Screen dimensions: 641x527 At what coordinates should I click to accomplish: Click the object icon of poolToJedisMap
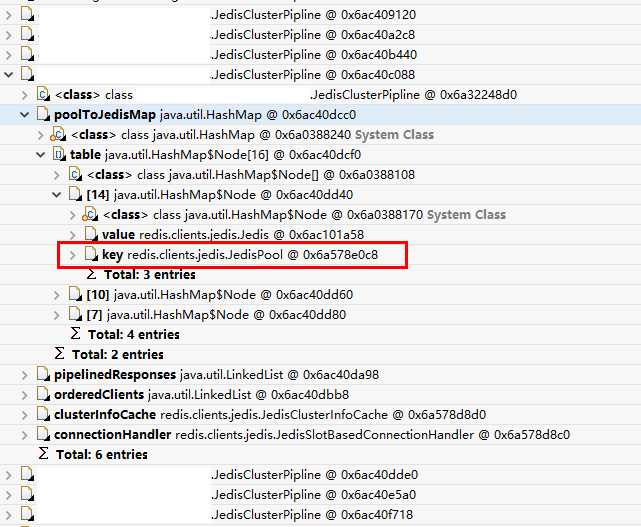point(43,114)
